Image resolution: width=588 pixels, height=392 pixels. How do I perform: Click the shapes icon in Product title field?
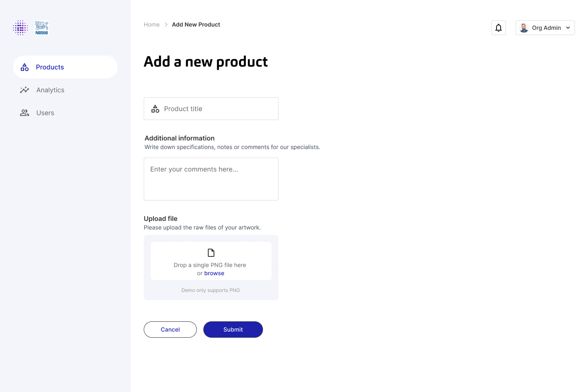tap(155, 109)
